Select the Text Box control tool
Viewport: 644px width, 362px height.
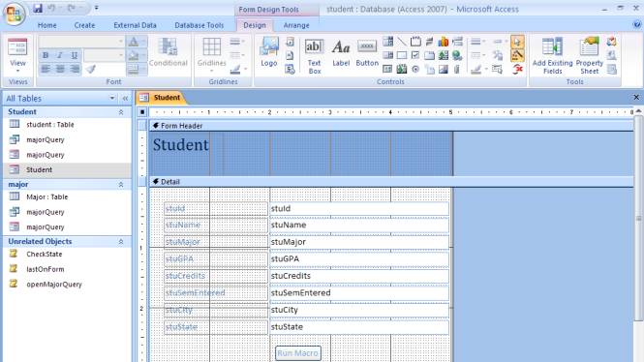(314, 56)
